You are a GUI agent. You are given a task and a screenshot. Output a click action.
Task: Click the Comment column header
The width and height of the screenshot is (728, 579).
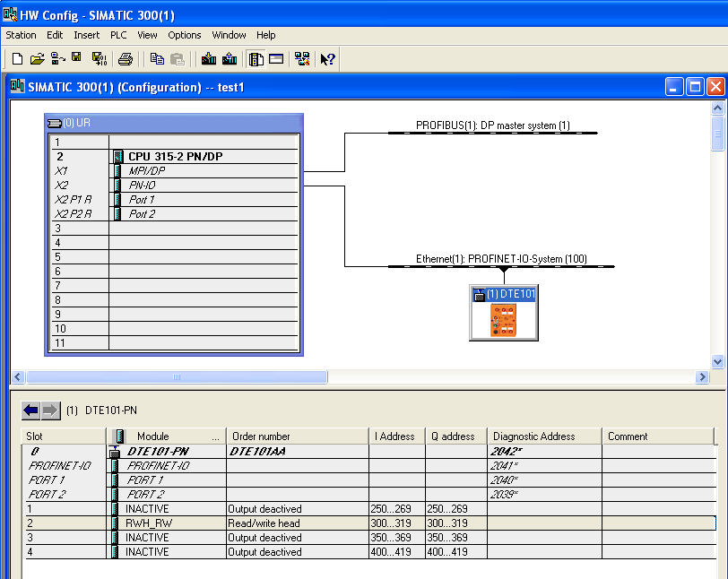point(658,436)
